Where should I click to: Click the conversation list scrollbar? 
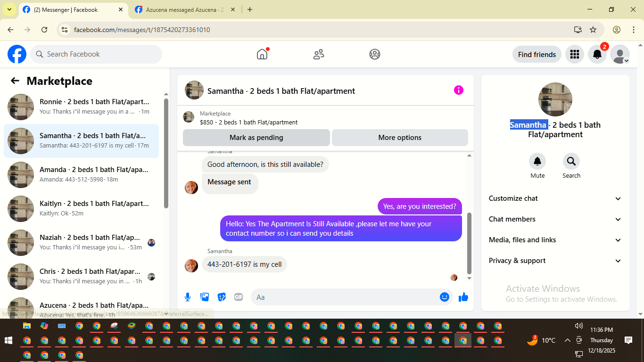point(166,153)
